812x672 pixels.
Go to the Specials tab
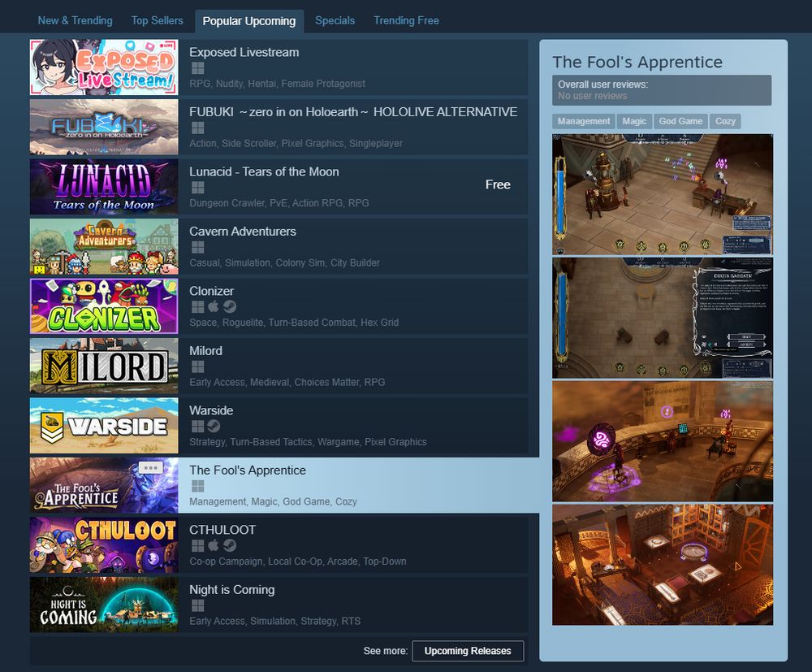[x=335, y=21]
